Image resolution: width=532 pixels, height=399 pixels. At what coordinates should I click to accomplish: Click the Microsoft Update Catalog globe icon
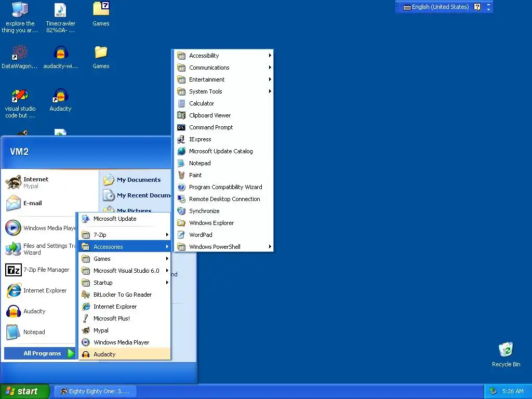tap(181, 151)
